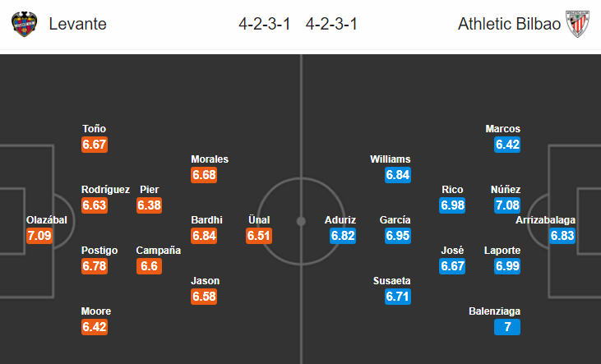Click Núñez's 7.08 rating badge

click(507, 205)
